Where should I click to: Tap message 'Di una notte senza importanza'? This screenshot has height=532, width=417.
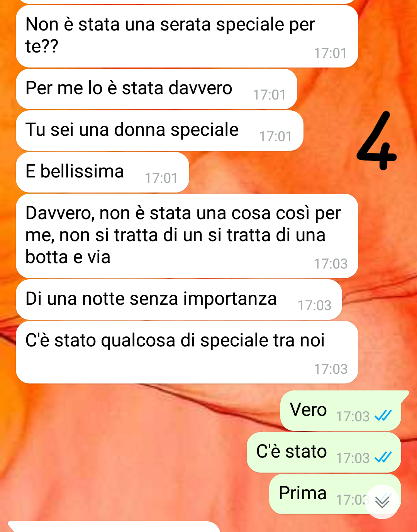coord(179,300)
